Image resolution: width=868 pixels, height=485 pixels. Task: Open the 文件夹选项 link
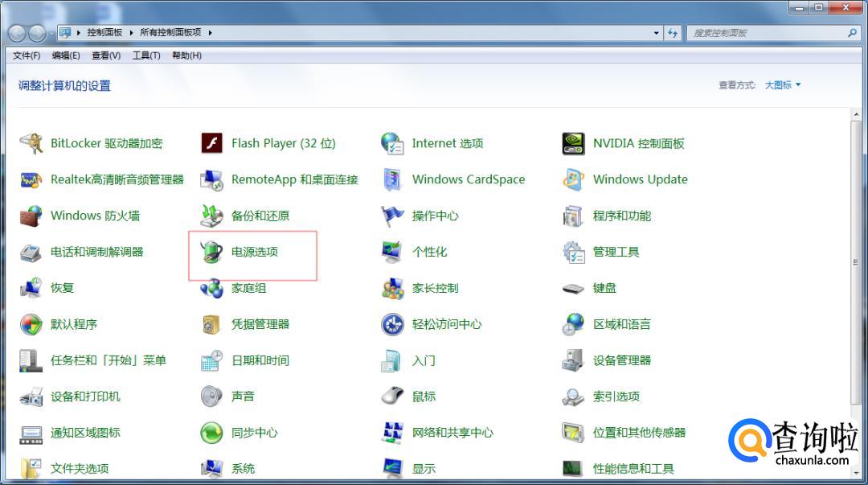(x=80, y=469)
